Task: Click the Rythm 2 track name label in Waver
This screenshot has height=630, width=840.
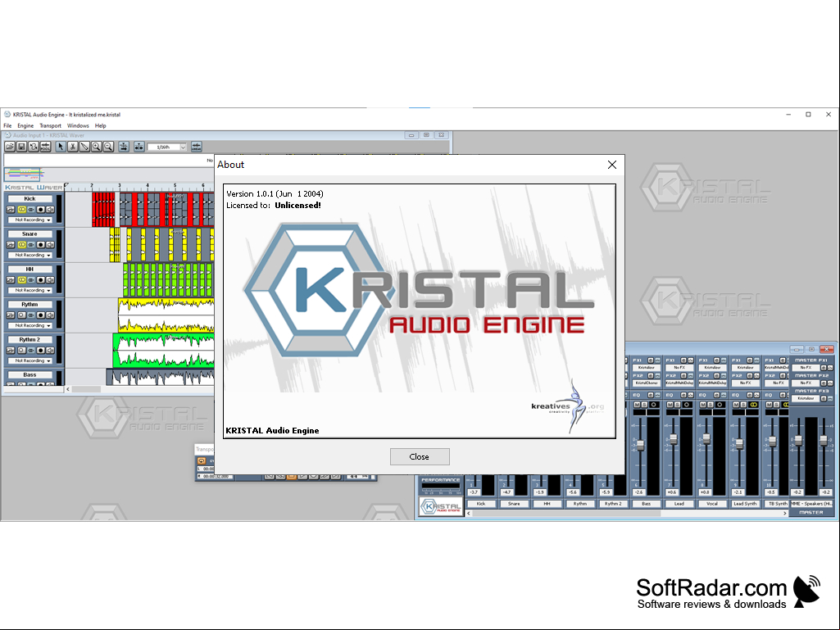Action: click(29, 340)
